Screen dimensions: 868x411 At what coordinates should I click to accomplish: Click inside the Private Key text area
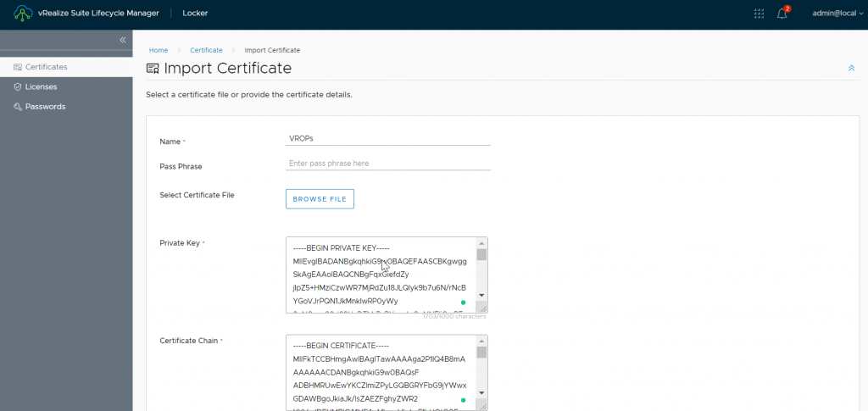click(x=381, y=275)
